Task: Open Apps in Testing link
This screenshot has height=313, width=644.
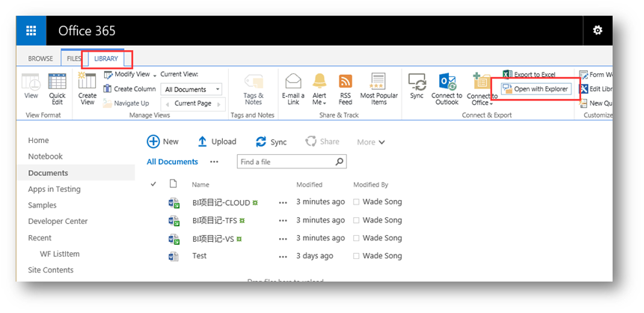Action: pos(54,189)
